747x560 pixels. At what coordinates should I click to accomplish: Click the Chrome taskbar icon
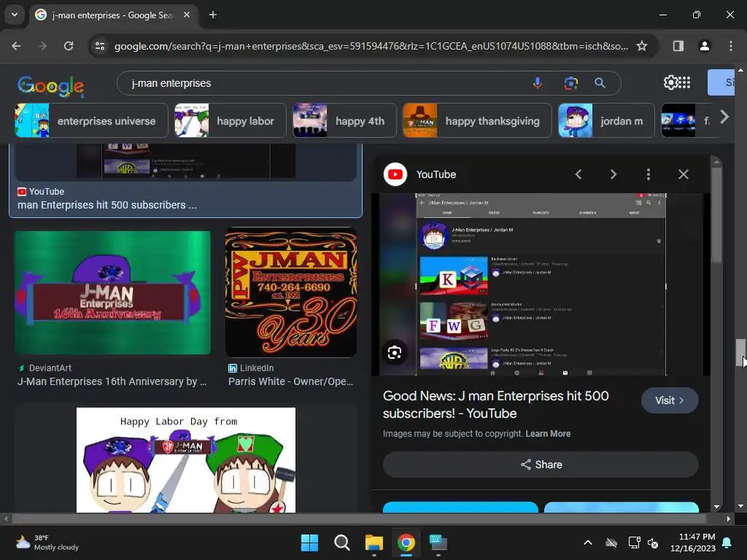pos(406,542)
